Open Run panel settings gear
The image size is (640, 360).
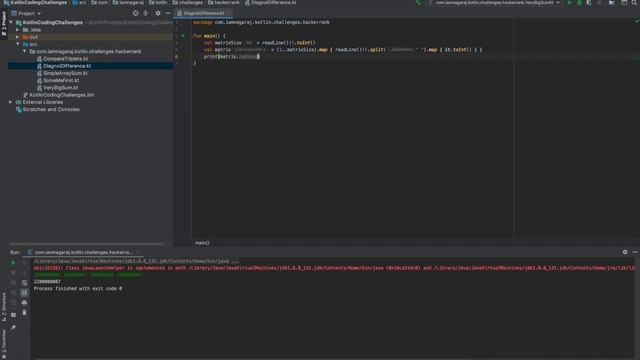(x=625, y=252)
